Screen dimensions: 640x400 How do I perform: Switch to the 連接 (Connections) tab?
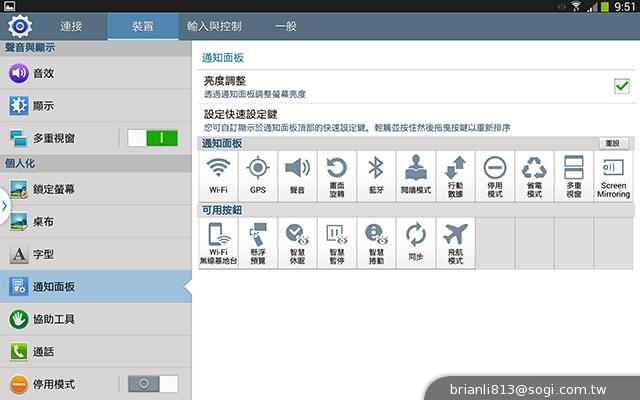(71, 23)
